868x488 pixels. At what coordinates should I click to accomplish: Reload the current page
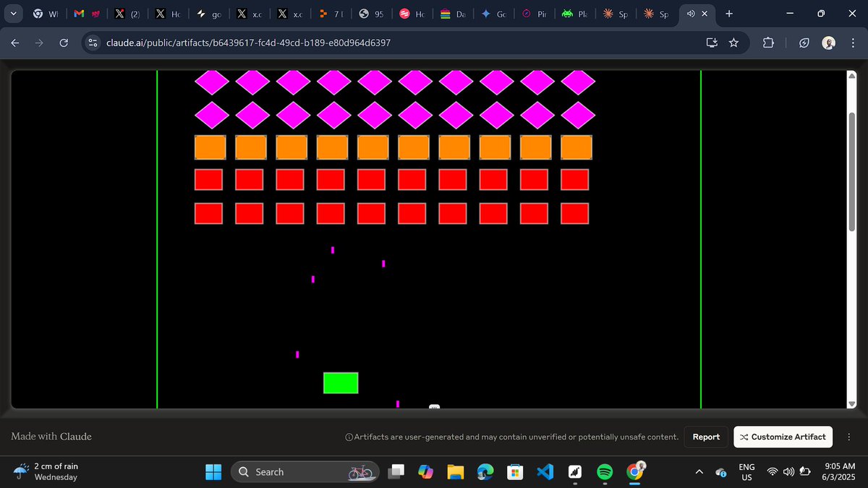63,43
